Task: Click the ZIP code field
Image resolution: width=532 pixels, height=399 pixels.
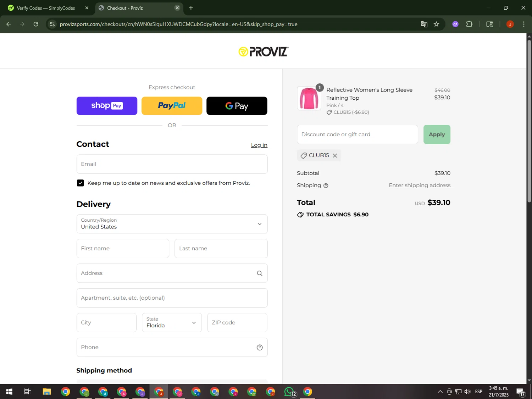Action: [x=237, y=323]
